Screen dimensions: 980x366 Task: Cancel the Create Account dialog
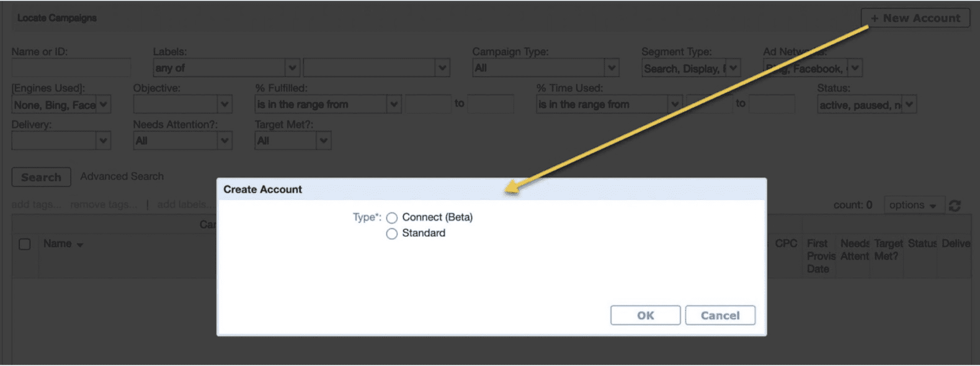(720, 315)
